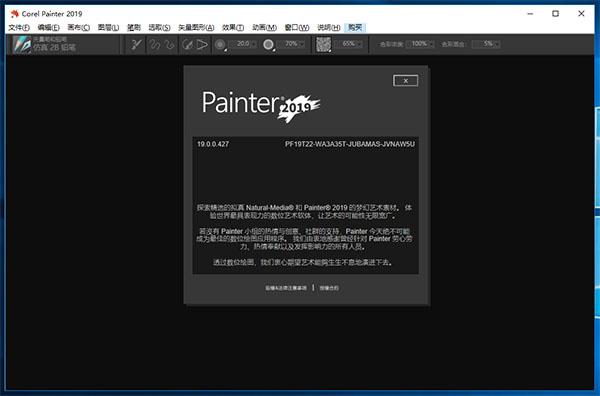Close the Painter 2019 About dialog
The image size is (600, 396).
(406, 81)
